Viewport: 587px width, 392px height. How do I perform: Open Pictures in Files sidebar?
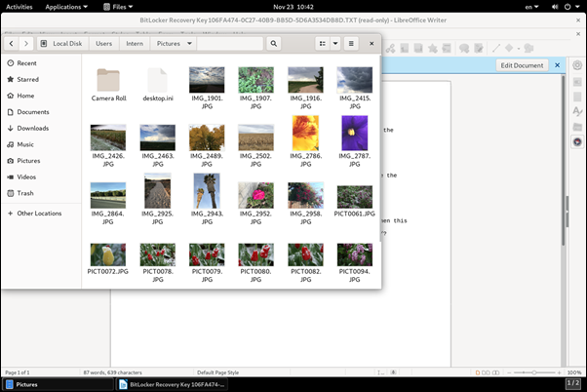(41, 161)
